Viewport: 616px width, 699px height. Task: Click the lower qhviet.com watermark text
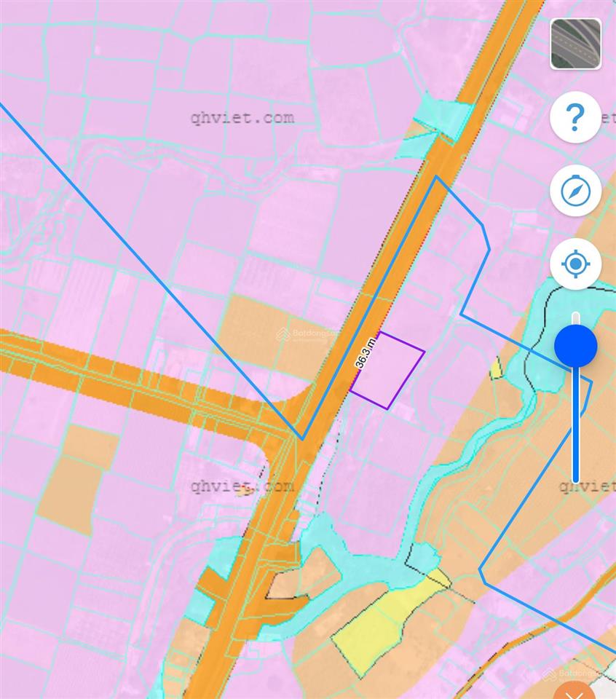(242, 486)
